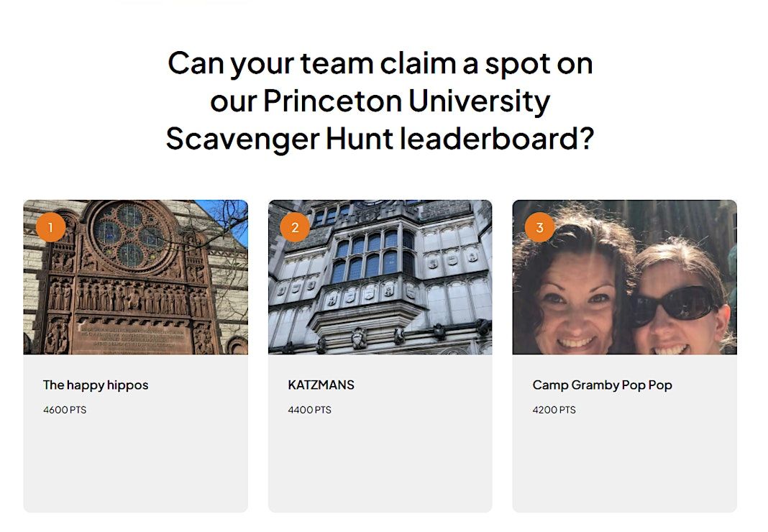768x532 pixels.
Task: Click the sunglasses in third photo
Action: pyautogui.click(x=674, y=304)
